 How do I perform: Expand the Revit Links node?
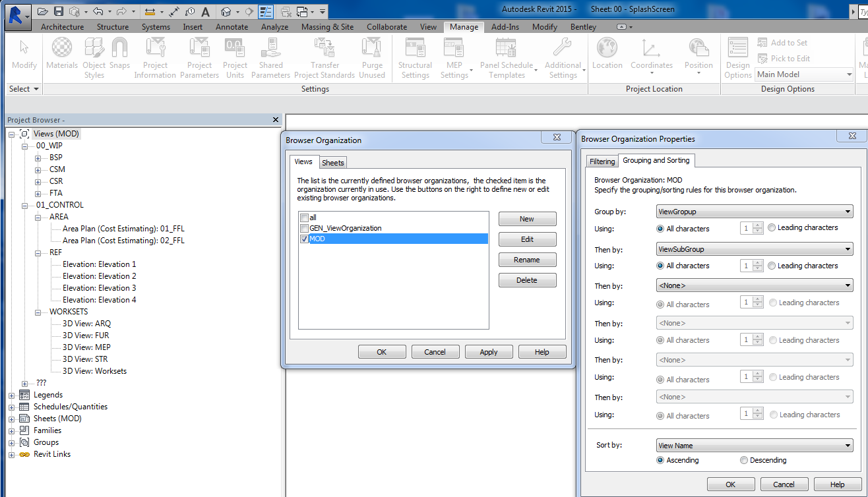pos(11,455)
